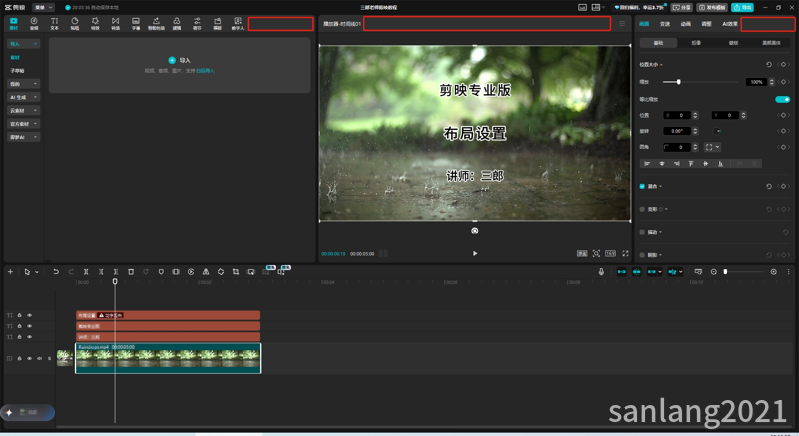
Task: Hide the 讲师：三郎 text track with its eye icon
Action: point(30,337)
